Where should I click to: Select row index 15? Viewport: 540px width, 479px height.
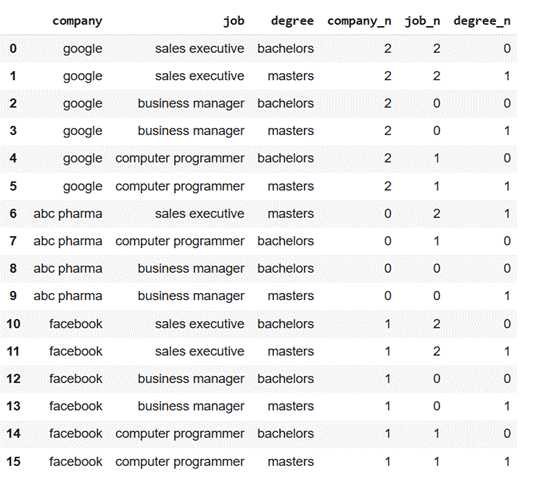click(x=13, y=461)
